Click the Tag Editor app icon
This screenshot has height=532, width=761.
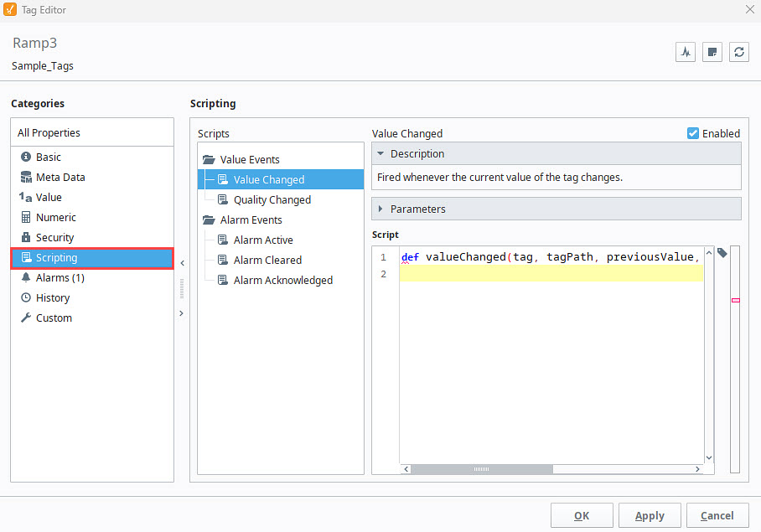10,10
